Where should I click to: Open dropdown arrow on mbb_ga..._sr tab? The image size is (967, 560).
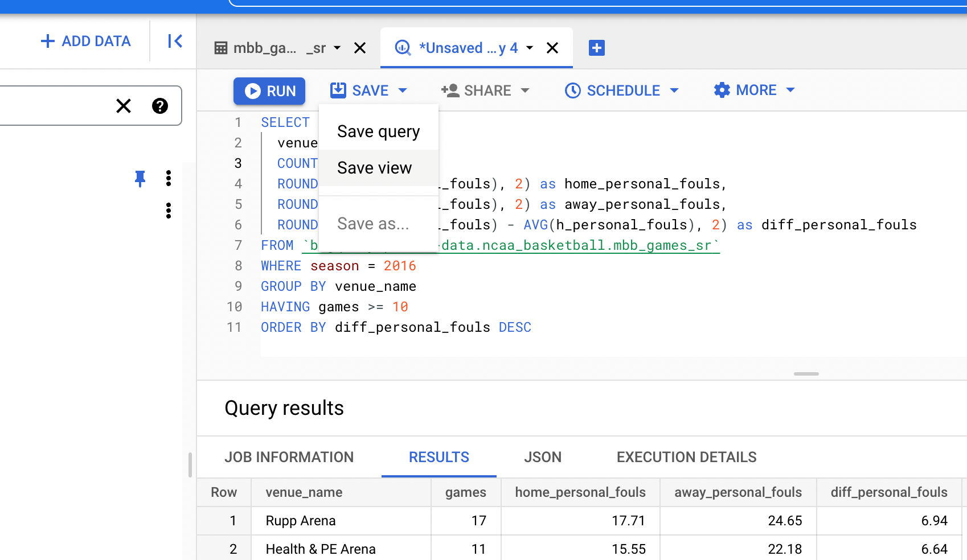(x=337, y=48)
